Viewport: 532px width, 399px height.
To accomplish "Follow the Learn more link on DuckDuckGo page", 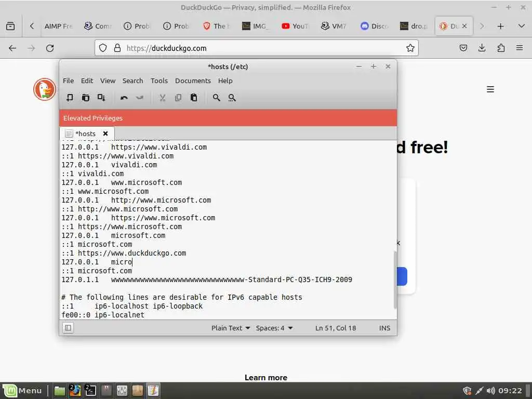I will (x=266, y=378).
